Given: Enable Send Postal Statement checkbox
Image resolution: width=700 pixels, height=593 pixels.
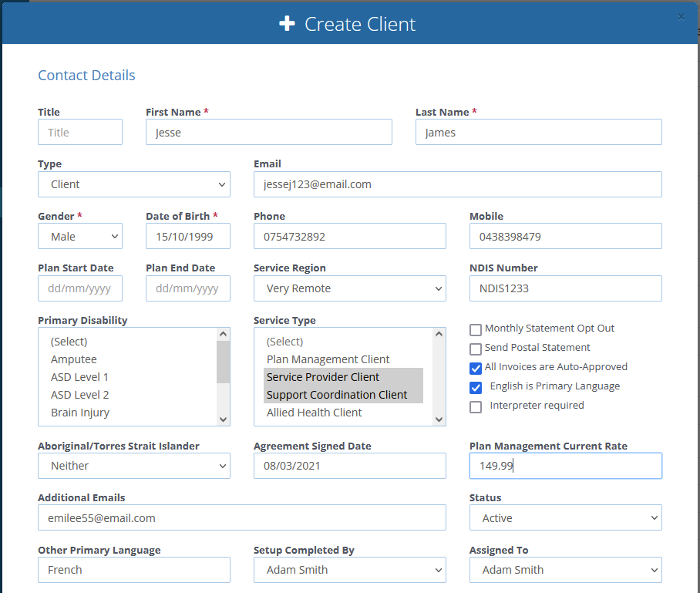Looking at the screenshot, I should point(476,349).
